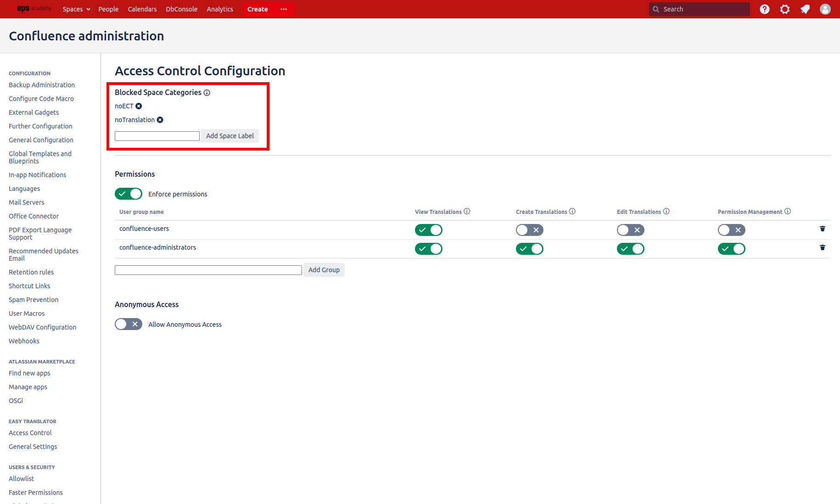Delete the confluence-users permission row
This screenshot has width=840, height=504.
point(822,229)
